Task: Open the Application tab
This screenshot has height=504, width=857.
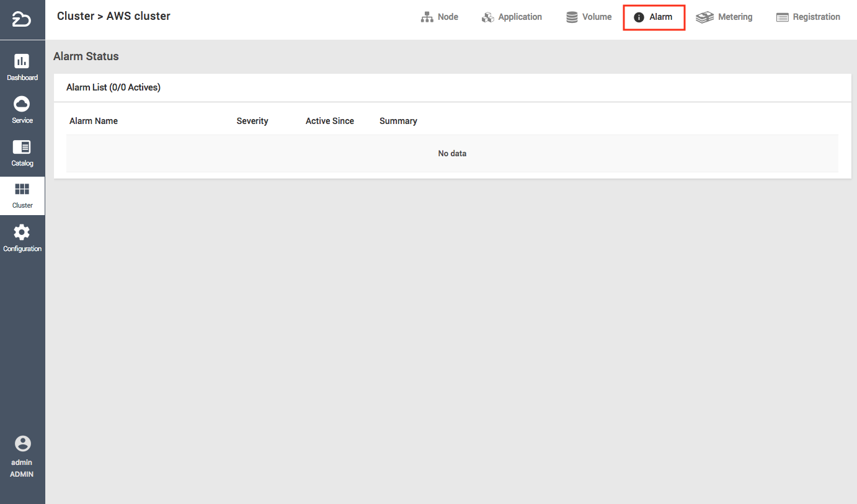Action: point(512,17)
